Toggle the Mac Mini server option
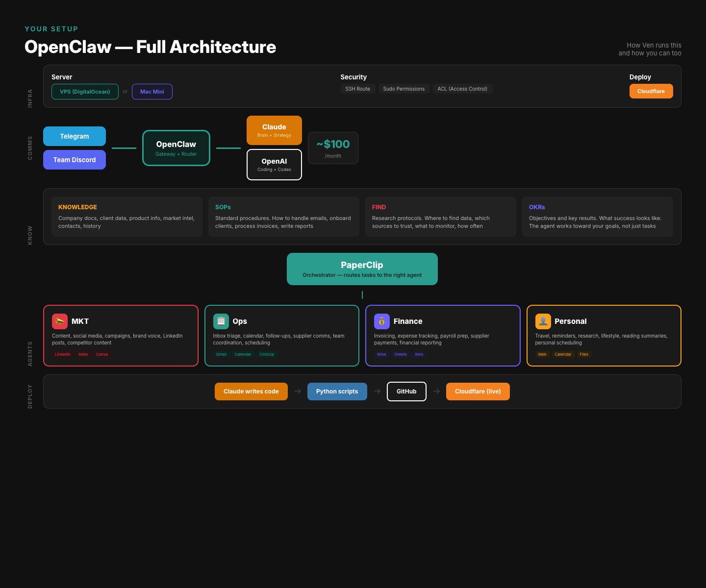Image resolution: width=706 pixels, height=588 pixels. pos(152,92)
